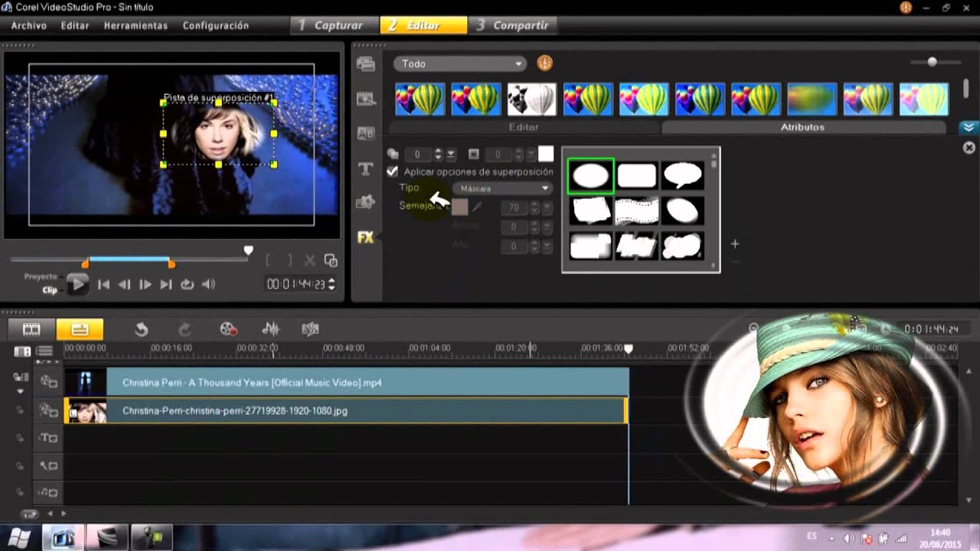Toggle ripple editing on the music track

point(21,492)
